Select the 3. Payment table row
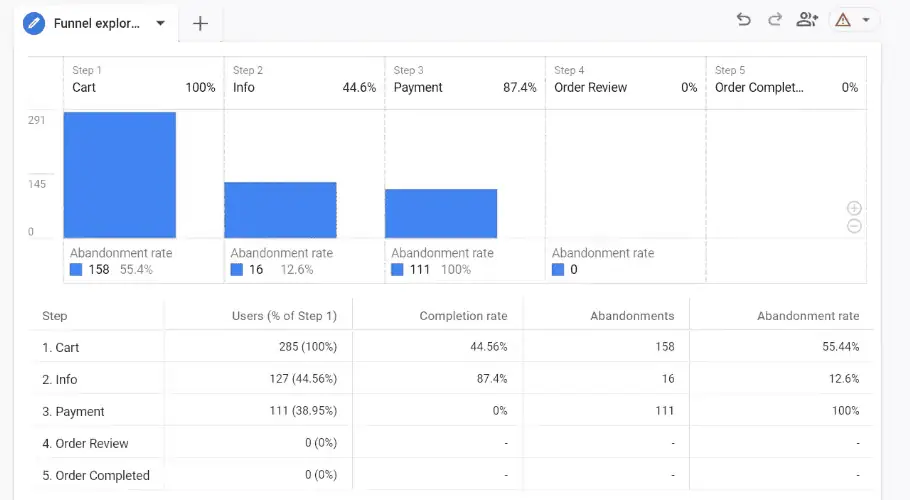The width and height of the screenshot is (910, 500). click(x=451, y=411)
